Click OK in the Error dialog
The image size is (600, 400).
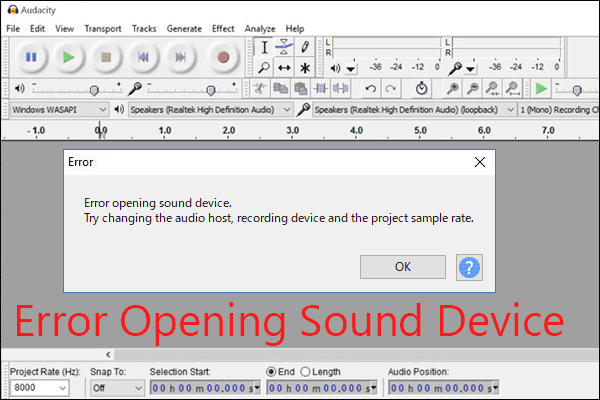click(x=403, y=267)
